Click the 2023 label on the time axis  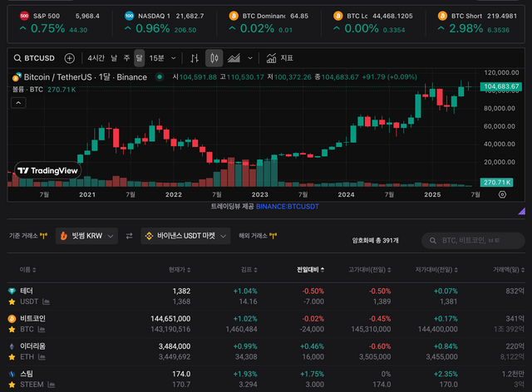tap(260, 194)
